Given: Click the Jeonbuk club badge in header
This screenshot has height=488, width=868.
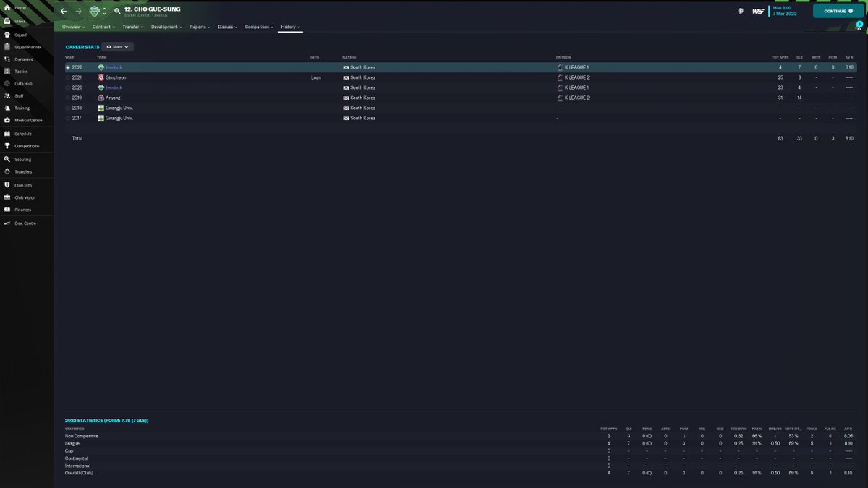Looking at the screenshot, I should pos(94,11).
